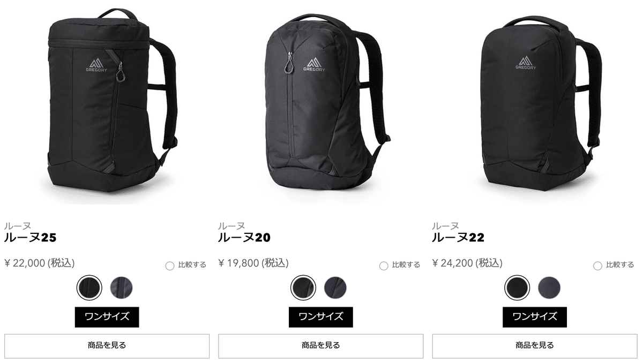
Task: Choose ワンサイズ for ルーヌ25
Action: click(107, 317)
